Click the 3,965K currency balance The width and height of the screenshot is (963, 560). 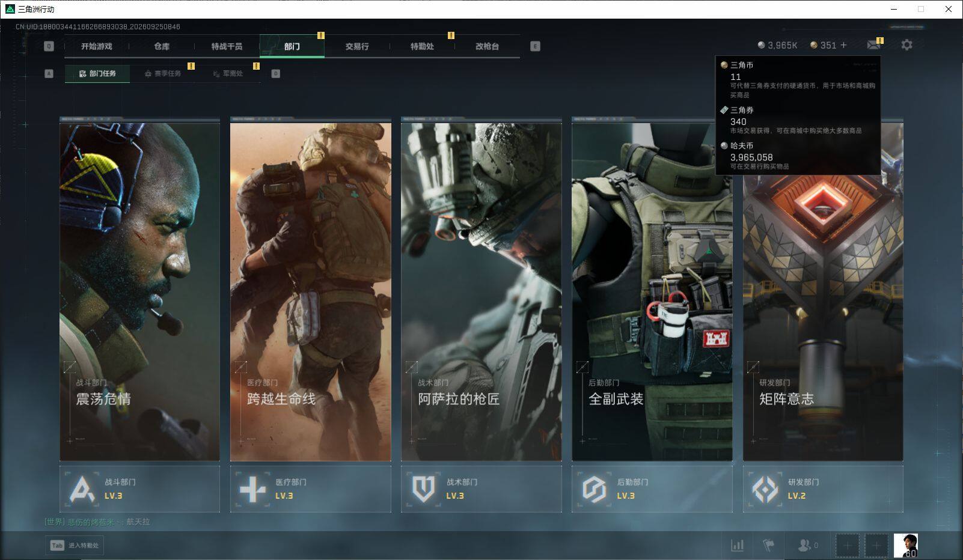(777, 45)
